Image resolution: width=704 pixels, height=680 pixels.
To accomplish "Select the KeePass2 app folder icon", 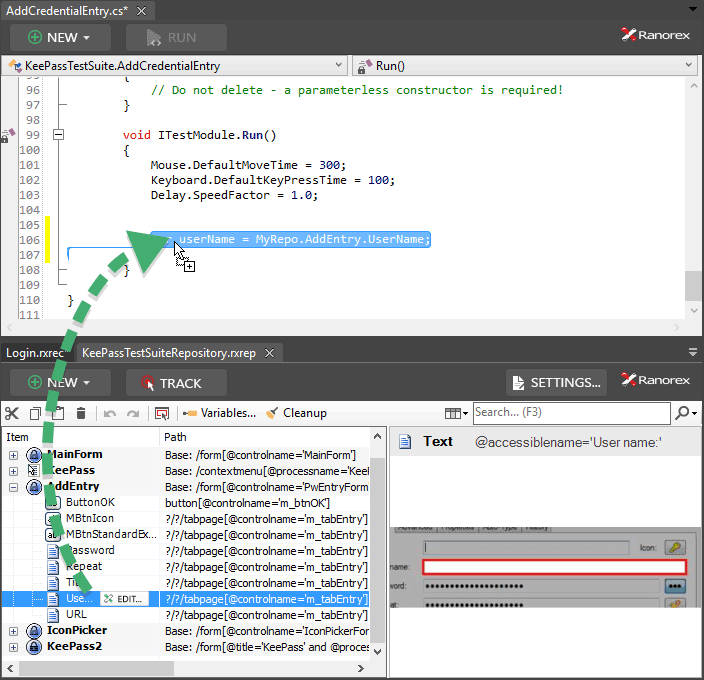I will (x=34, y=647).
